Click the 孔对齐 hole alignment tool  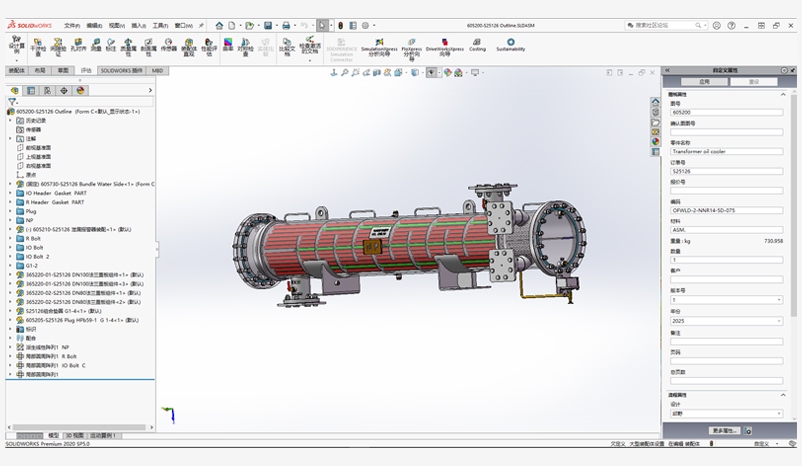[78, 45]
